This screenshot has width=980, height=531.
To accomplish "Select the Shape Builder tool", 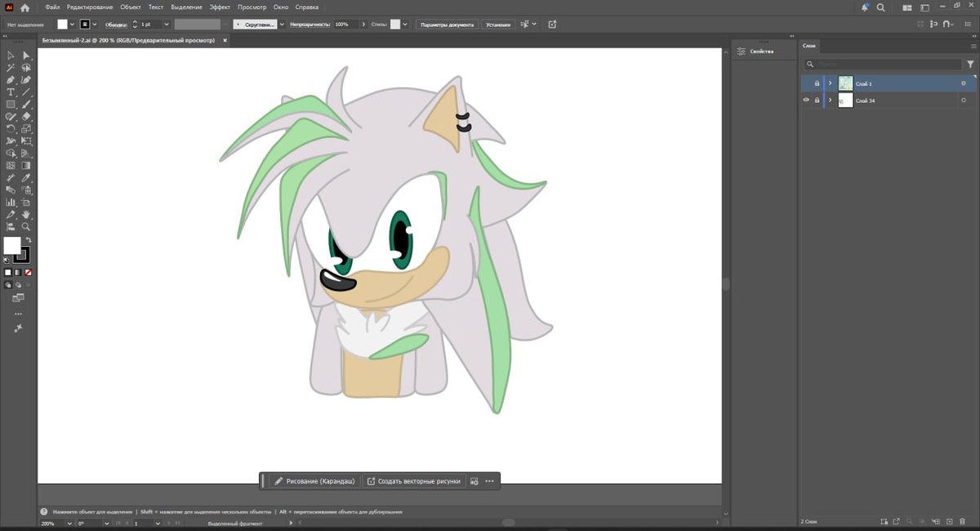I will tap(11, 154).
